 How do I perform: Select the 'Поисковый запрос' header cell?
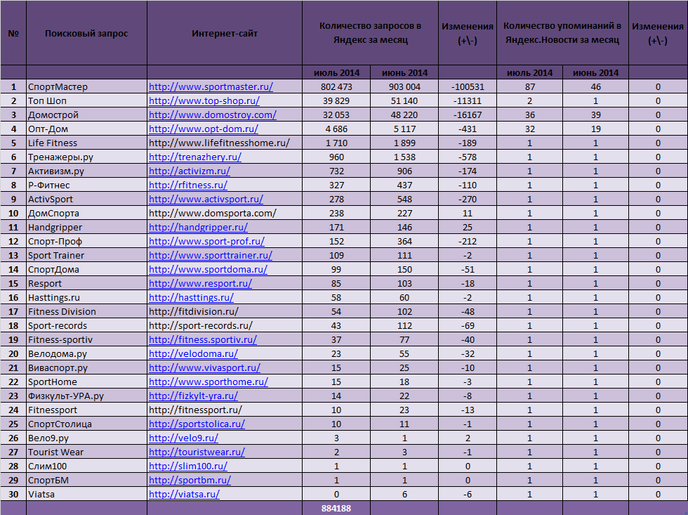pyautogui.click(x=86, y=33)
